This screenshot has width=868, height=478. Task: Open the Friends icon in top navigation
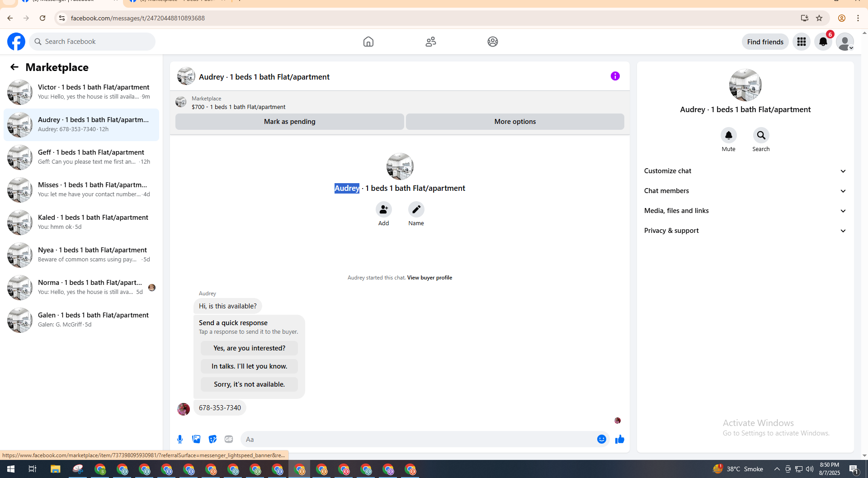(x=431, y=42)
